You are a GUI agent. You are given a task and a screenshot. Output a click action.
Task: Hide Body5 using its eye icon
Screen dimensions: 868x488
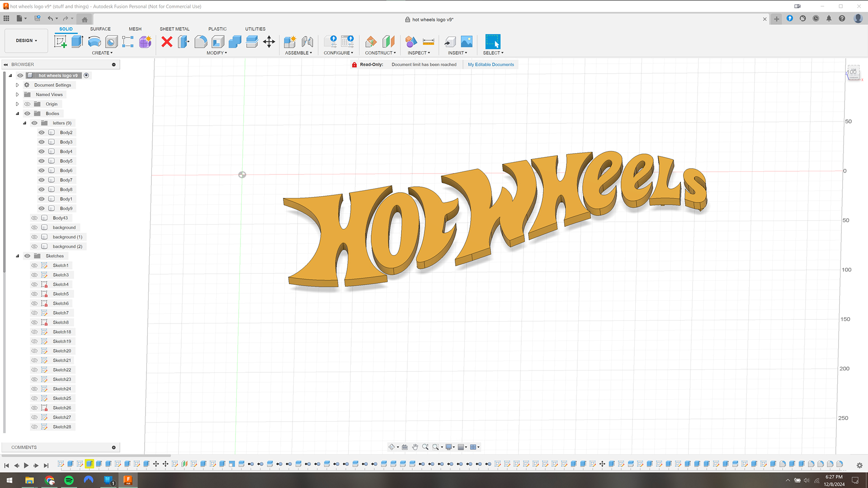[x=42, y=161]
